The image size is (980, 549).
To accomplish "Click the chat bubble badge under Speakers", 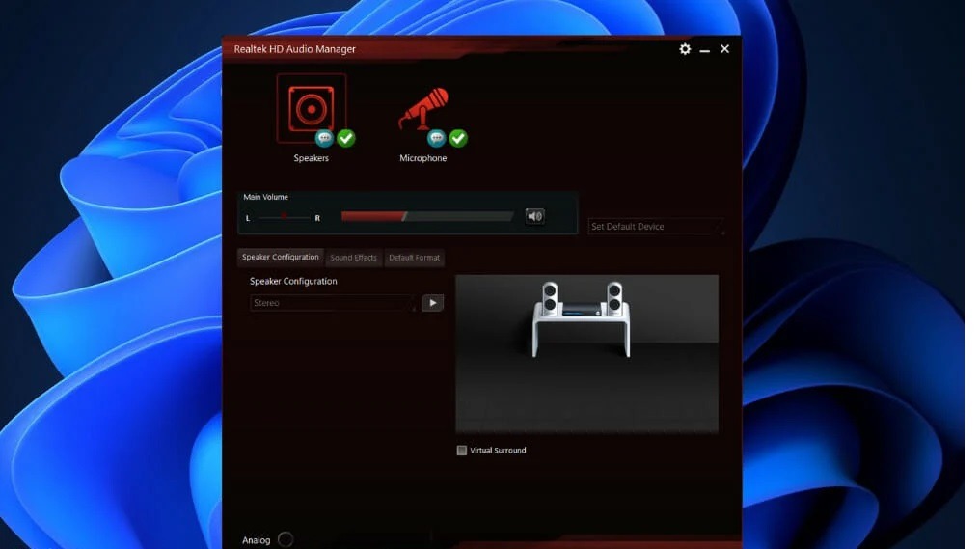I will pyautogui.click(x=324, y=138).
